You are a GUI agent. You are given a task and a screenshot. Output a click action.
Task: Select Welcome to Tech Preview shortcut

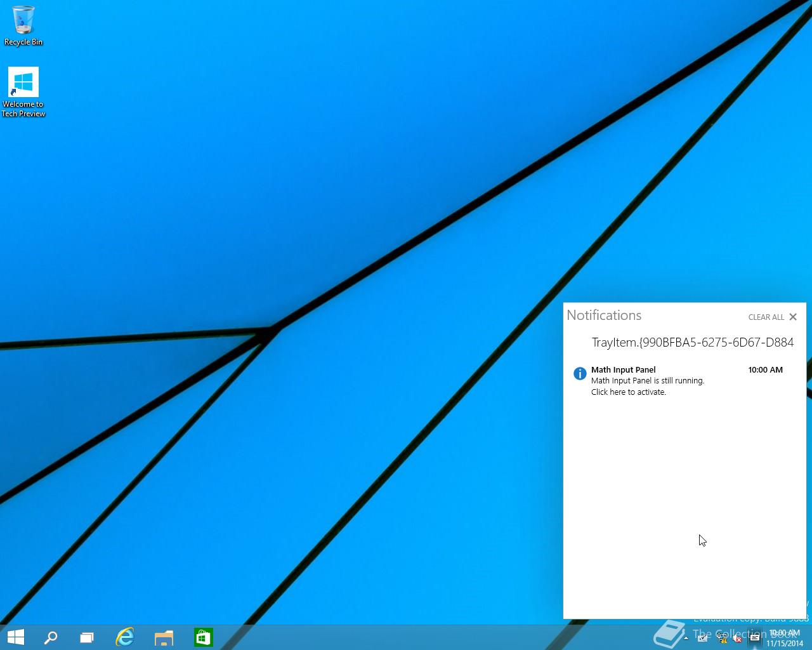pyautogui.click(x=23, y=93)
